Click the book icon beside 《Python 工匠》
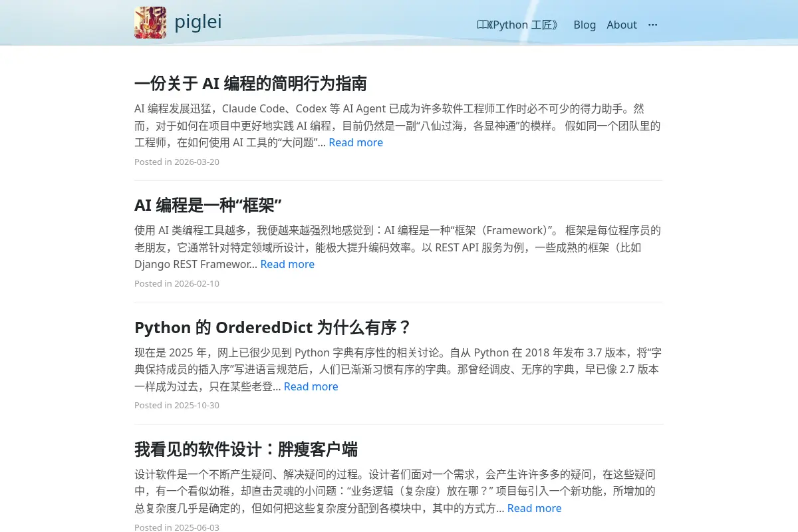Screen dimensions: 798x532 (x=482, y=25)
